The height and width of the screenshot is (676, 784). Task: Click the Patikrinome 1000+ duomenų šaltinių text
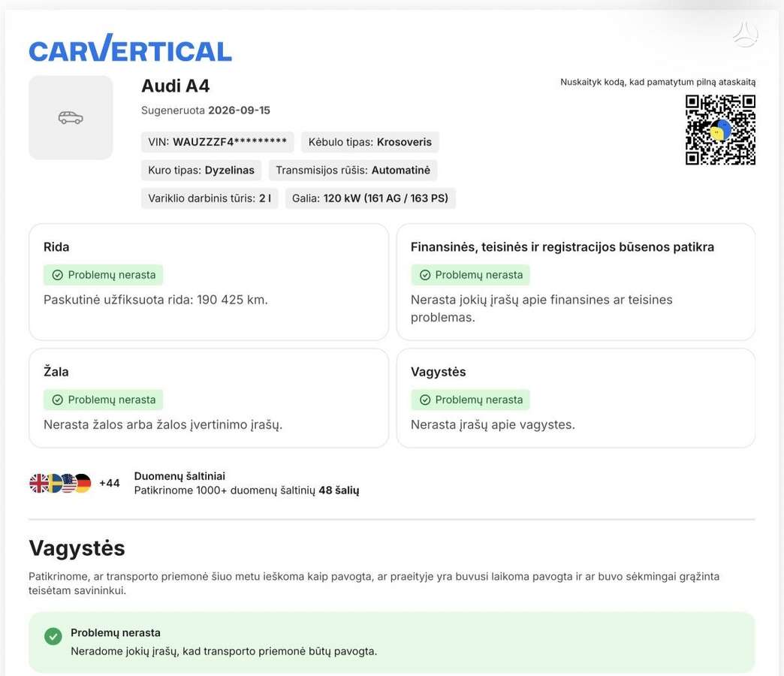click(x=246, y=490)
